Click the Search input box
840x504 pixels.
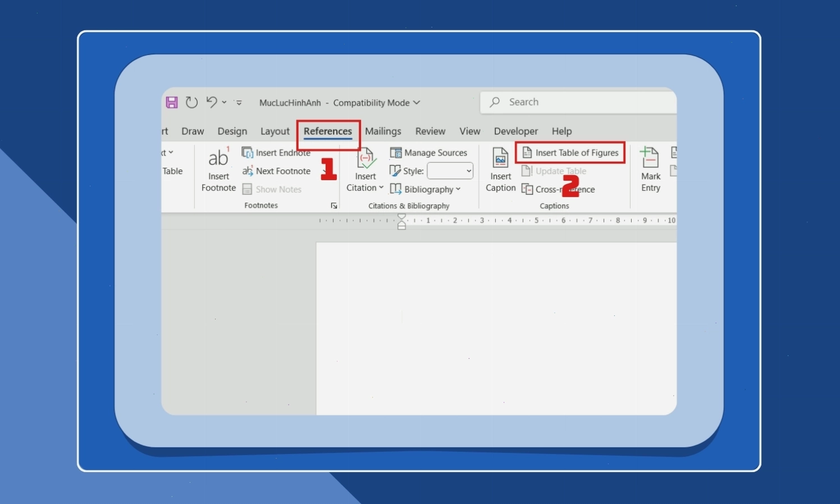(x=578, y=102)
